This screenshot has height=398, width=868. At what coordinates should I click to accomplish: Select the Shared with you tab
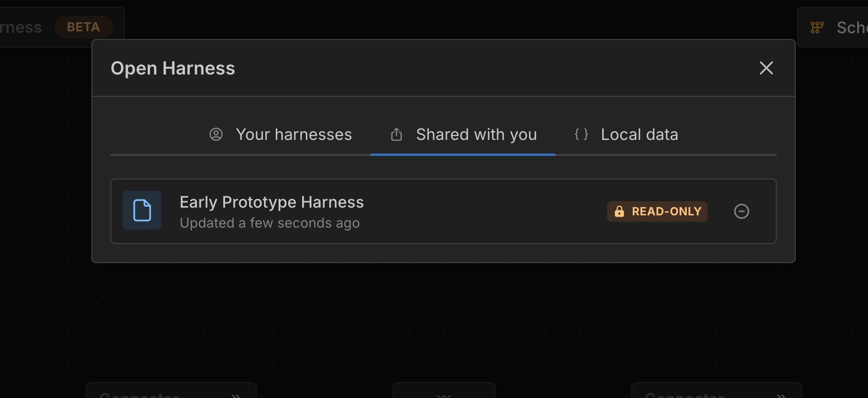point(476,134)
